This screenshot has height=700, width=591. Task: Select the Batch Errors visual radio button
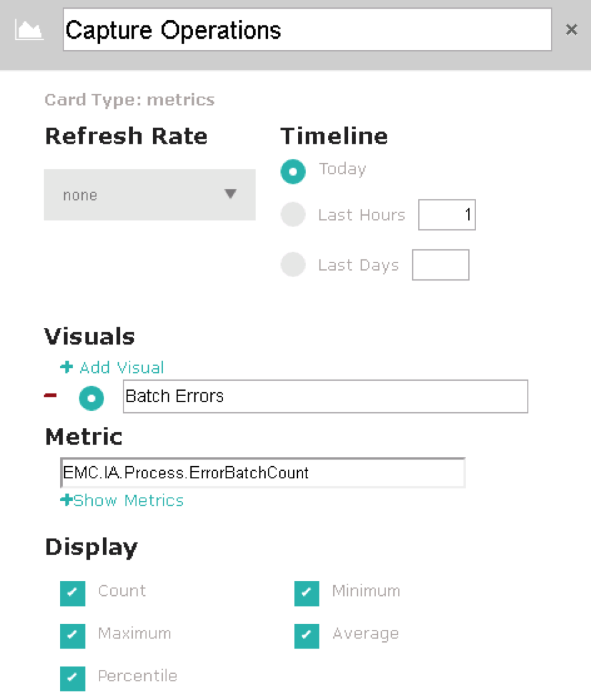click(91, 398)
